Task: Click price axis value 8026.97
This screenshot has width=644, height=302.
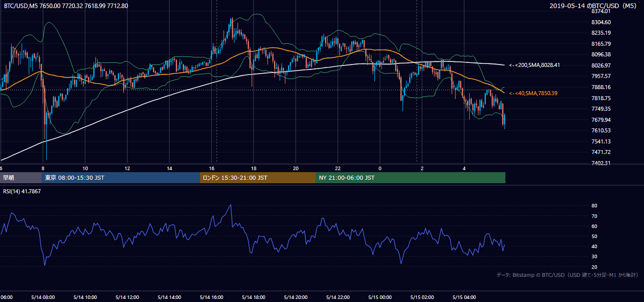Action: 601,65
